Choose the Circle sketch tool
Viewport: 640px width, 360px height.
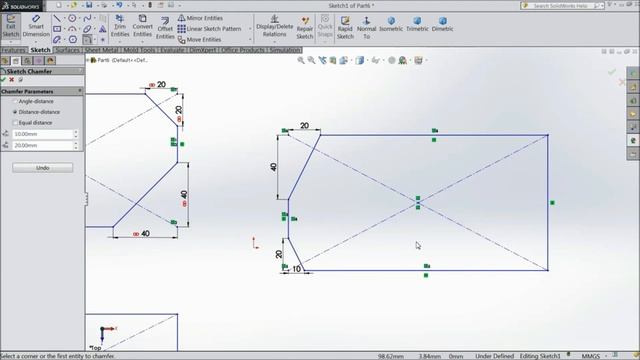click(72, 18)
